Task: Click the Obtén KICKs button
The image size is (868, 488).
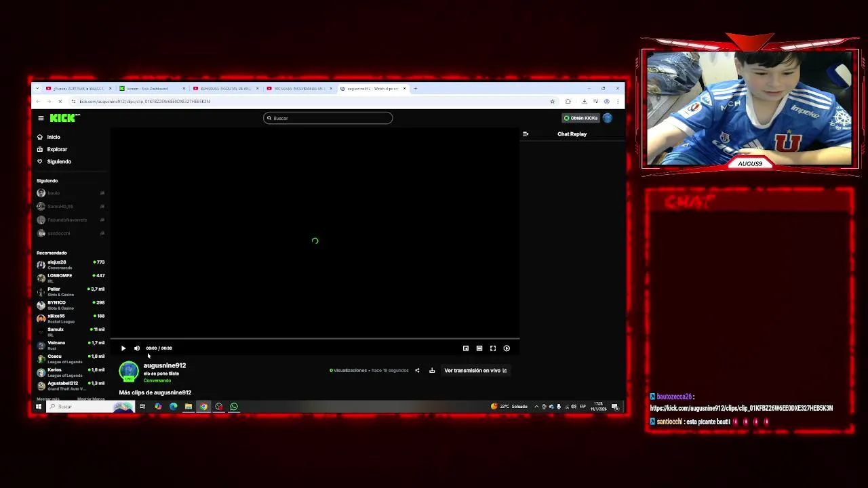Action: 580,118
